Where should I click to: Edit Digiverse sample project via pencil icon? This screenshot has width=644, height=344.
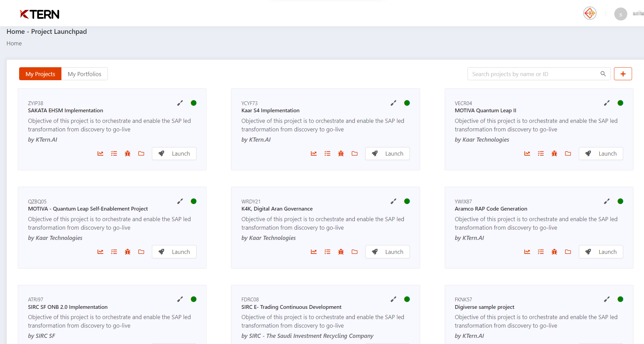click(x=607, y=299)
